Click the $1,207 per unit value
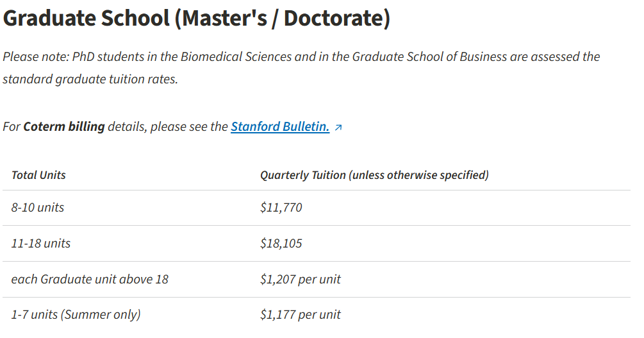Screen dimensions: 644x338 (x=301, y=279)
